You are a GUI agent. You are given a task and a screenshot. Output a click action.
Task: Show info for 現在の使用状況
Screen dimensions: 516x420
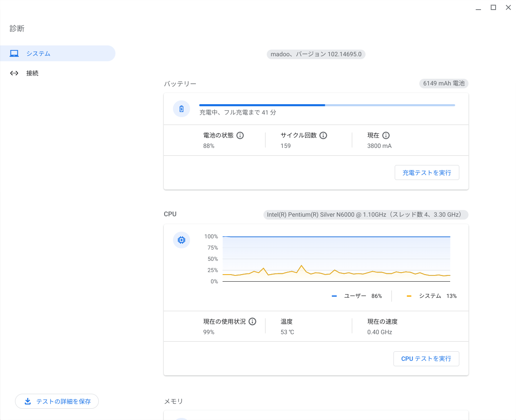[253, 322]
